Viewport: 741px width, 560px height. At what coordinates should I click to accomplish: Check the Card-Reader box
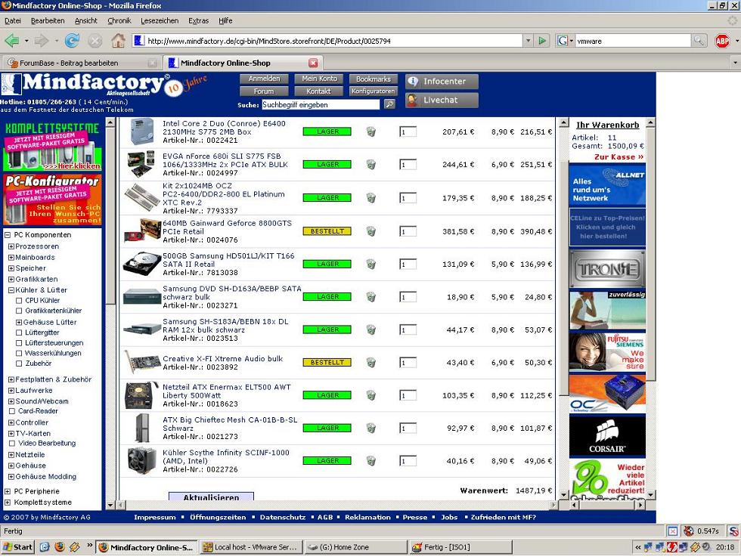[x=12, y=411]
